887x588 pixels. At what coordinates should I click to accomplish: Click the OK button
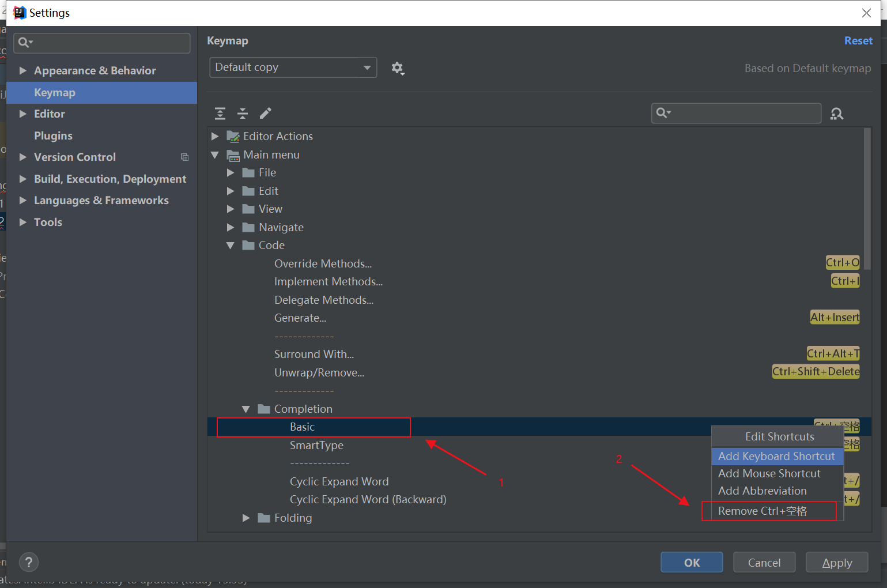point(692,562)
